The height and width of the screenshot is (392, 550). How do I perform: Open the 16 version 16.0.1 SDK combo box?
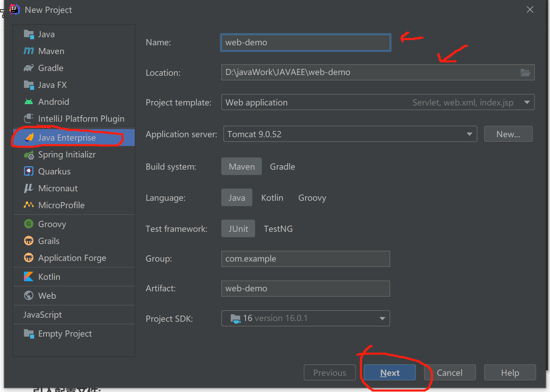tap(305, 318)
